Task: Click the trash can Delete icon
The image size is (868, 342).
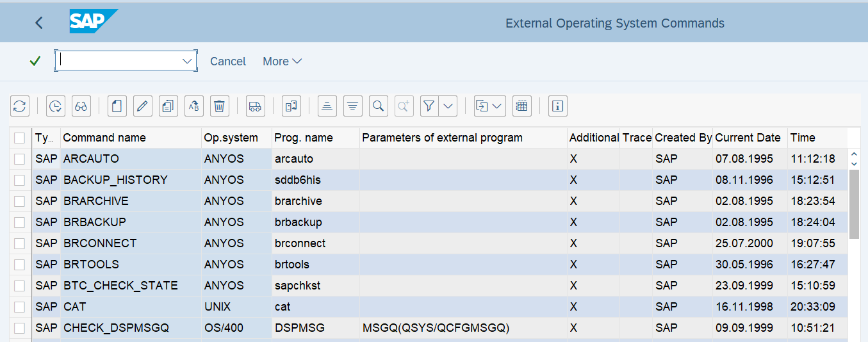Action: click(220, 106)
